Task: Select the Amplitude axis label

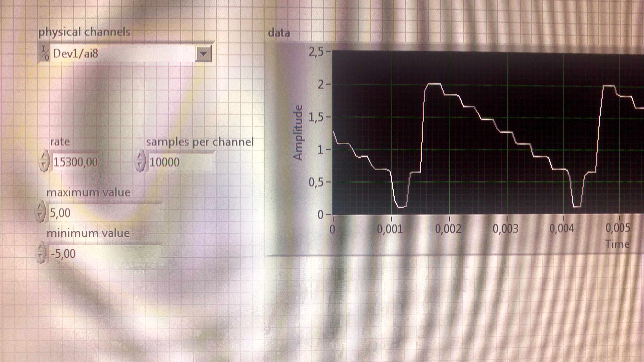Action: pyautogui.click(x=298, y=133)
